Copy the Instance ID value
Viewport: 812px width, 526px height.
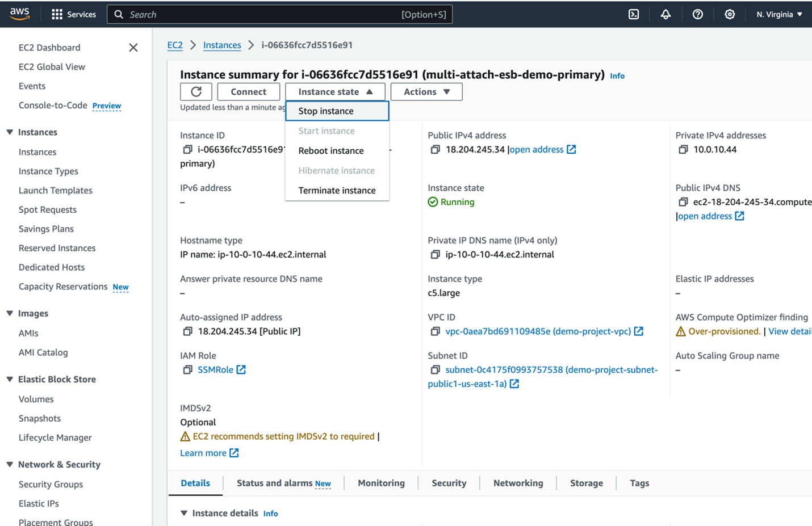pos(187,149)
